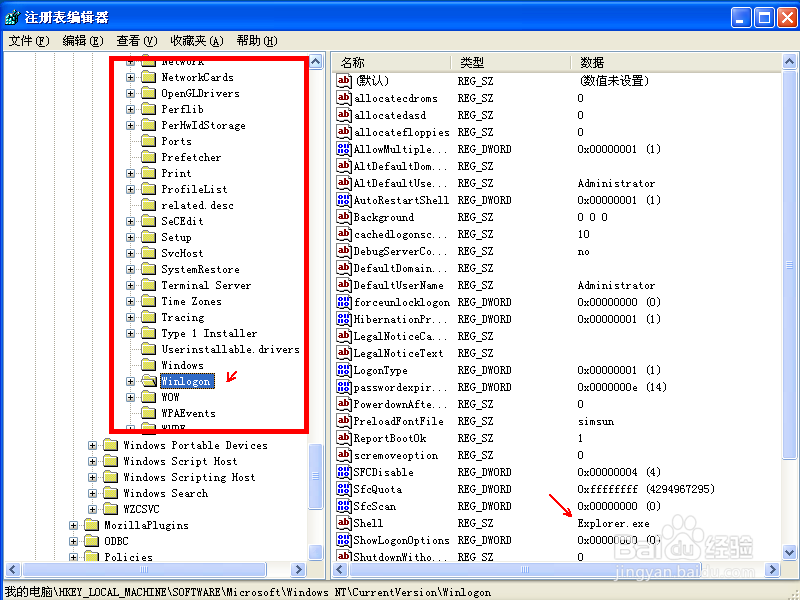The width and height of the screenshot is (800, 600).
Task: Click the 名称 (Name) column header
Action: [x=391, y=62]
